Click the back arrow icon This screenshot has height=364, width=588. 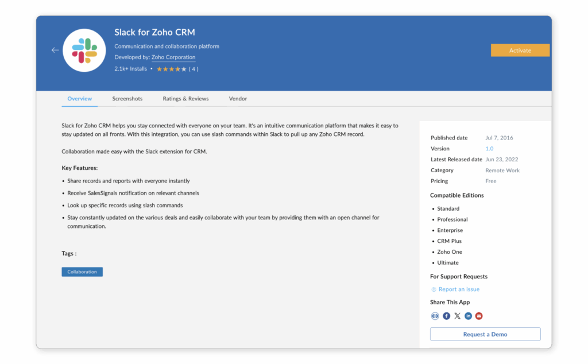pyautogui.click(x=55, y=50)
